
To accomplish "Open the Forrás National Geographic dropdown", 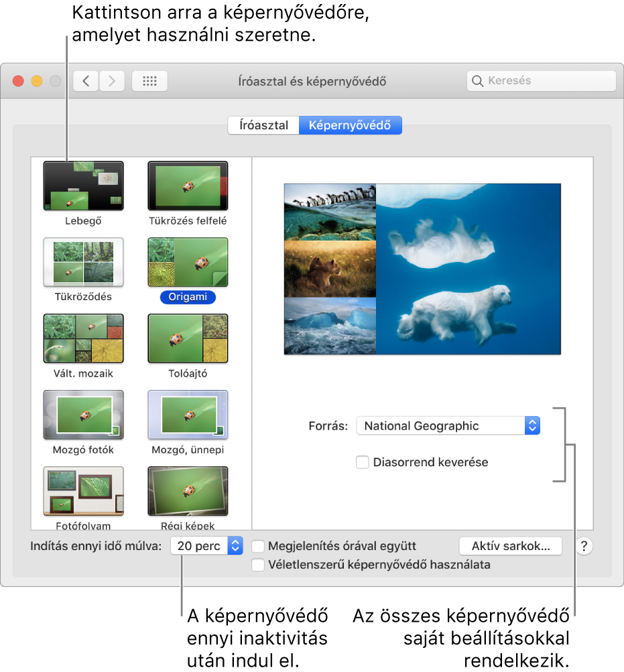I will pos(448,425).
